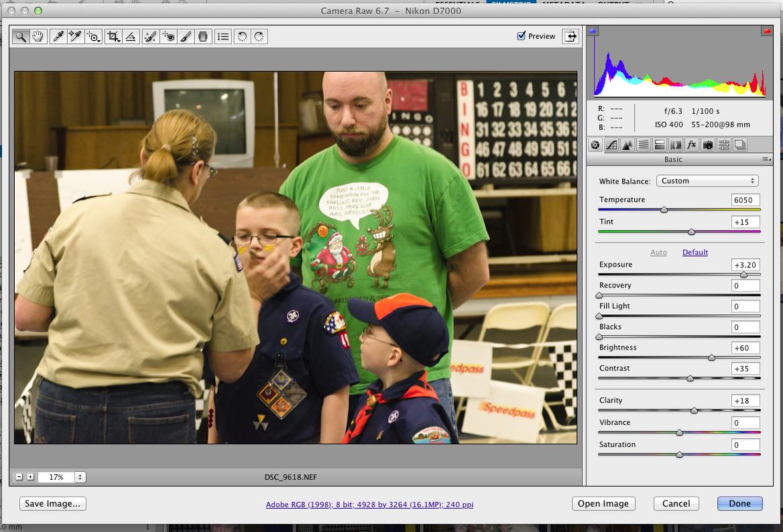Open the zoom level dropdown
783x532 pixels.
coord(80,477)
